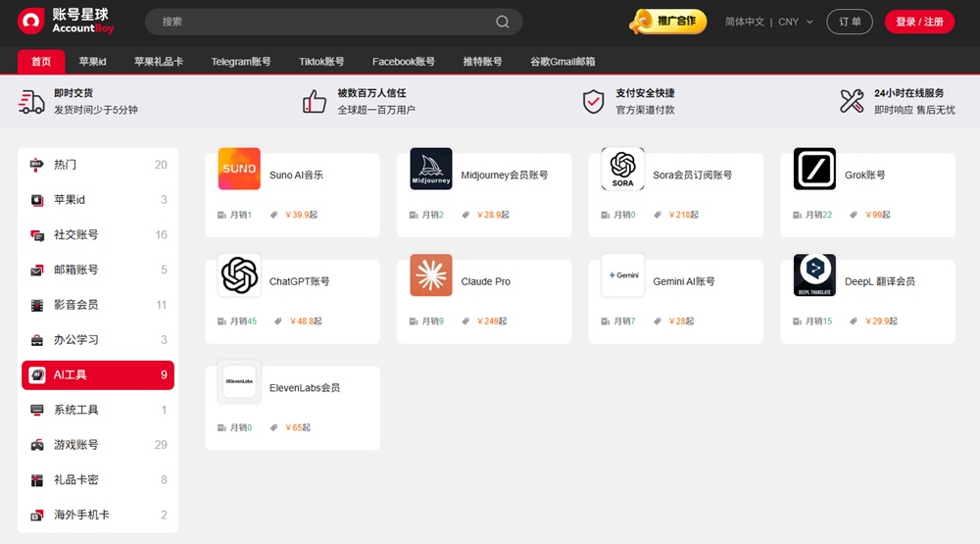The height and width of the screenshot is (544, 980).
Task: Open the Suno AI音乐 product icon
Action: point(239,169)
